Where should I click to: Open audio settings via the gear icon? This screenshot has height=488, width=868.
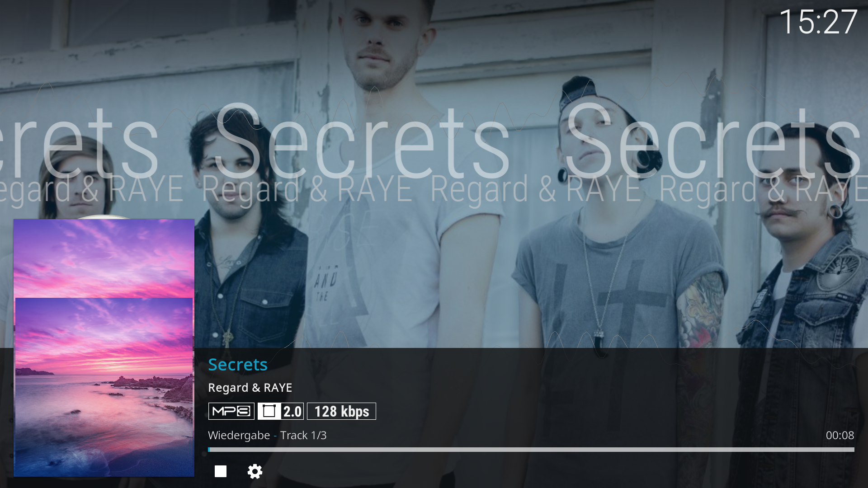point(255,471)
